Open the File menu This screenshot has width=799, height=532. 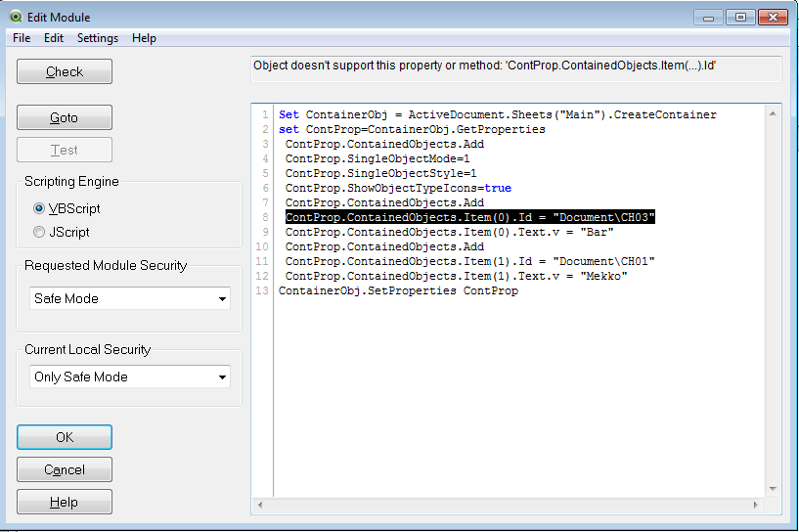click(x=22, y=38)
